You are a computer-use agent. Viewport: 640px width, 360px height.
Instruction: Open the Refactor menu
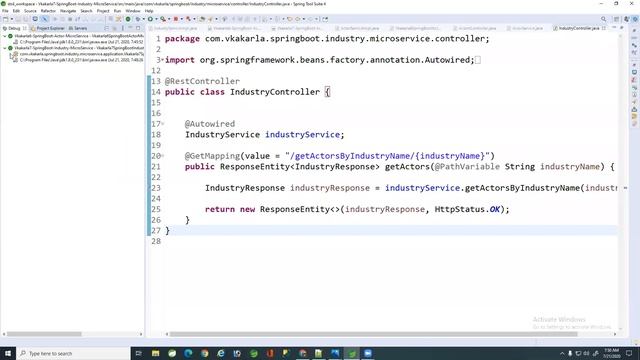(48, 11)
